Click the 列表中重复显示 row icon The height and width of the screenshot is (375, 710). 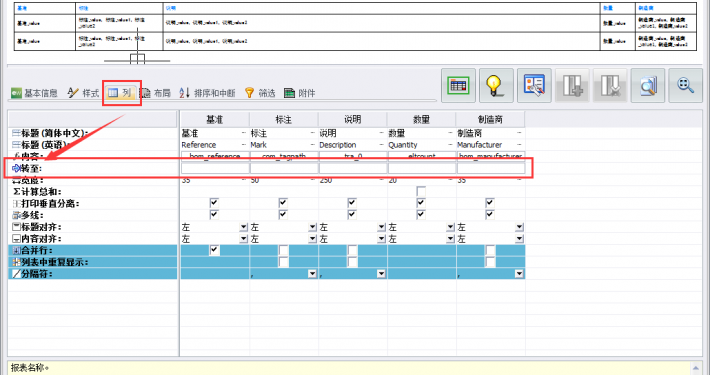pos(17,262)
